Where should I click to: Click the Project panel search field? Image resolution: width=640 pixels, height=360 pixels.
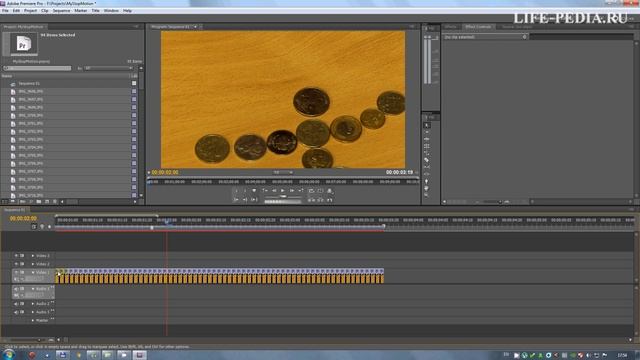(37, 68)
